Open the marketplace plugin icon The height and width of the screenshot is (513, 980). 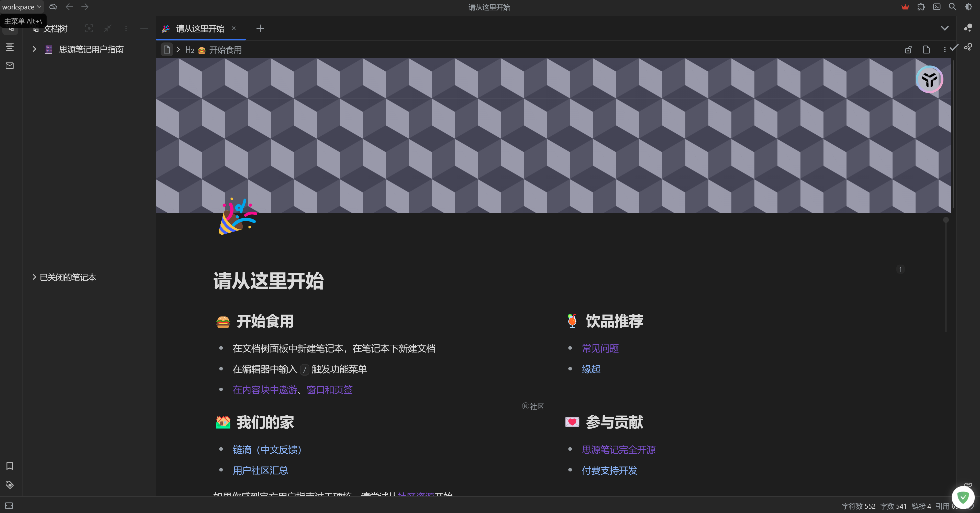[x=921, y=7]
